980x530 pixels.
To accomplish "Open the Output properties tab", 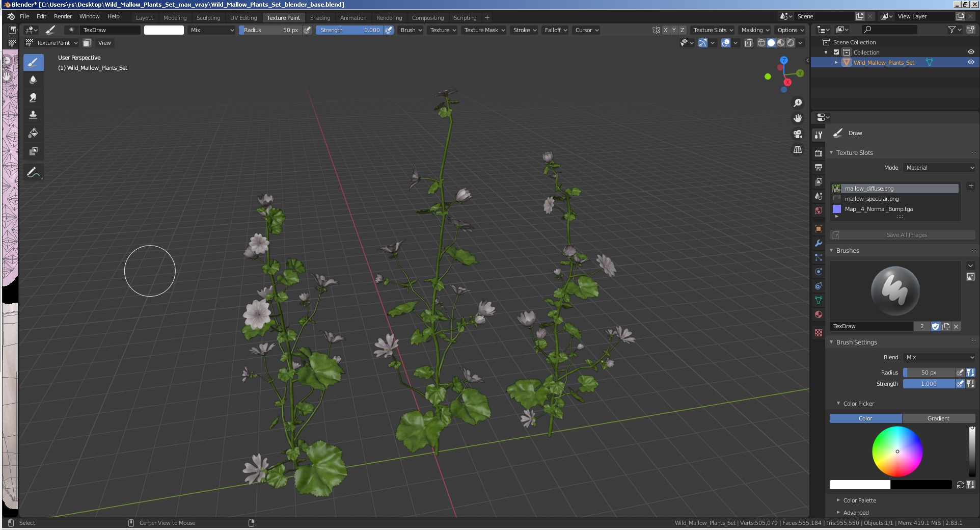I will click(818, 167).
